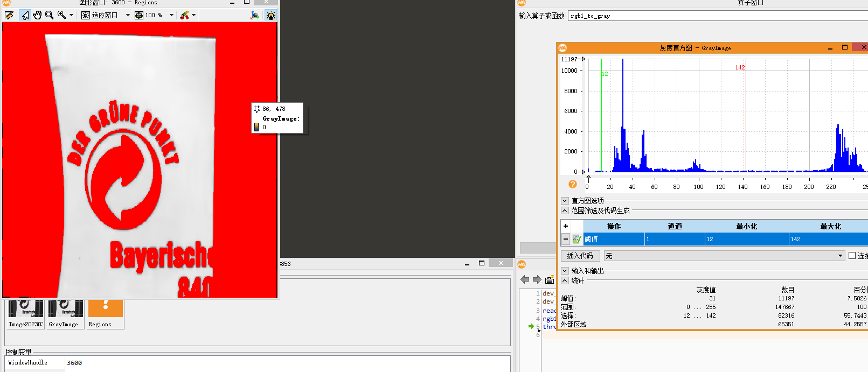Click the 峰值 count 11197 in statistics
868x372 pixels.
pyautogui.click(x=786, y=298)
